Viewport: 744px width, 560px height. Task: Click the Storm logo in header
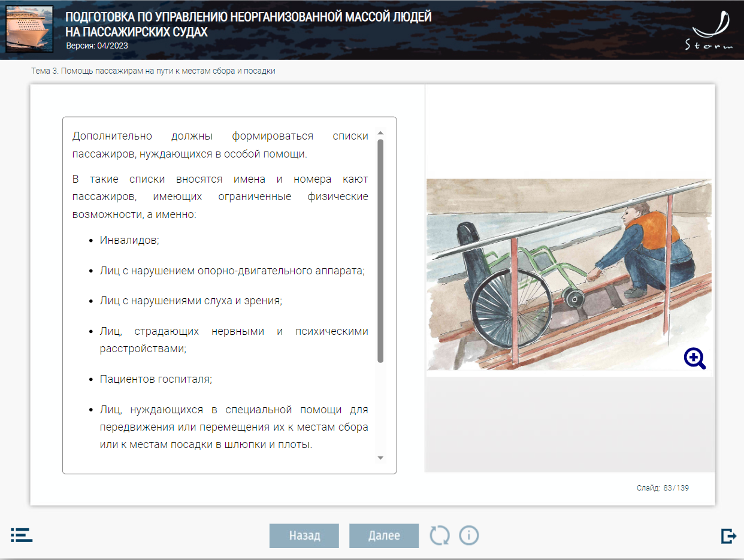tap(711, 31)
